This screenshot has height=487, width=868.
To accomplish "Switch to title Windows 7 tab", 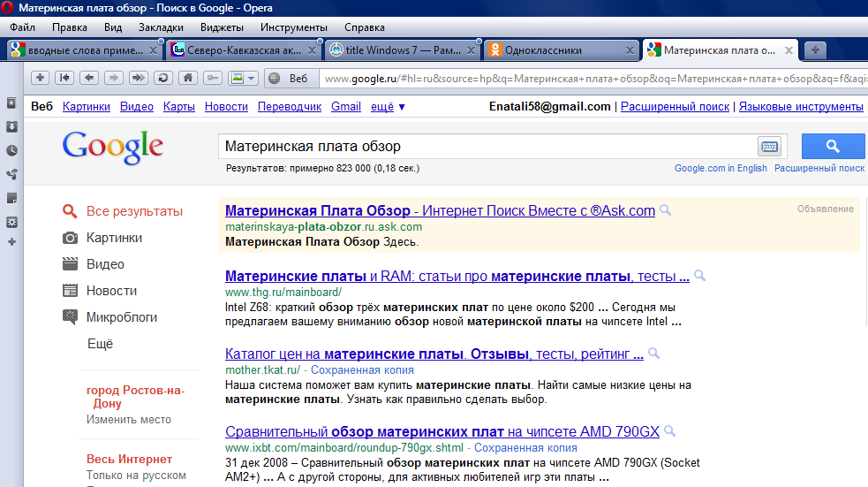I will pyautogui.click(x=403, y=50).
